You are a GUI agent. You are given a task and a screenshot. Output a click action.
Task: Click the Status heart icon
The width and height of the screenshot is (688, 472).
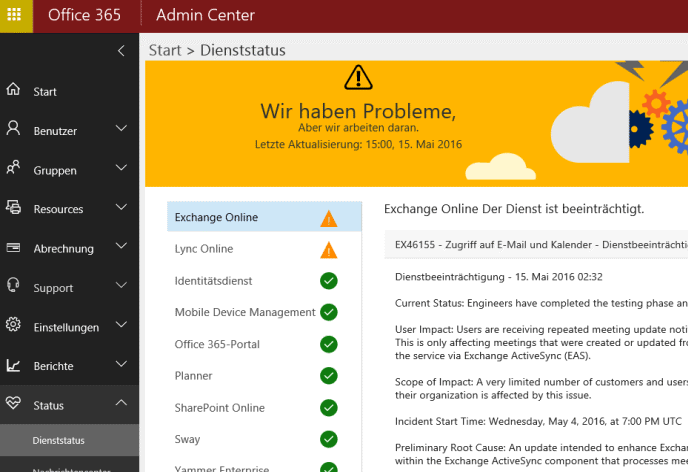click(x=13, y=403)
